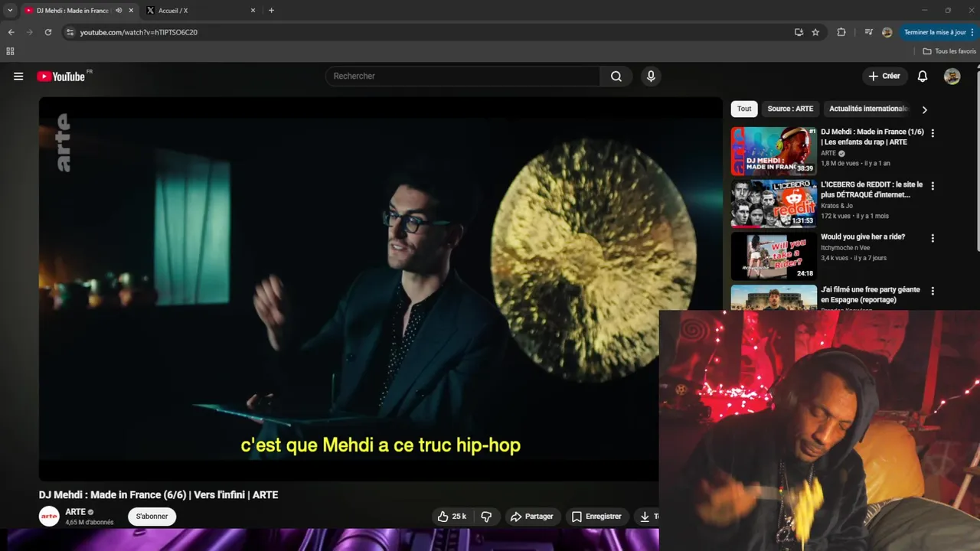This screenshot has width=980, height=551.
Task: Click Terminer la mise à jour
Action: click(x=935, y=32)
